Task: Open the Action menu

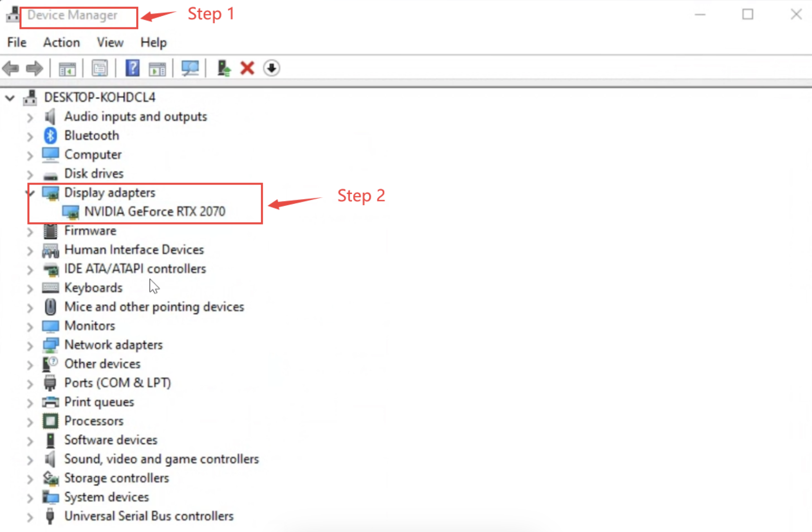Action: (x=62, y=43)
